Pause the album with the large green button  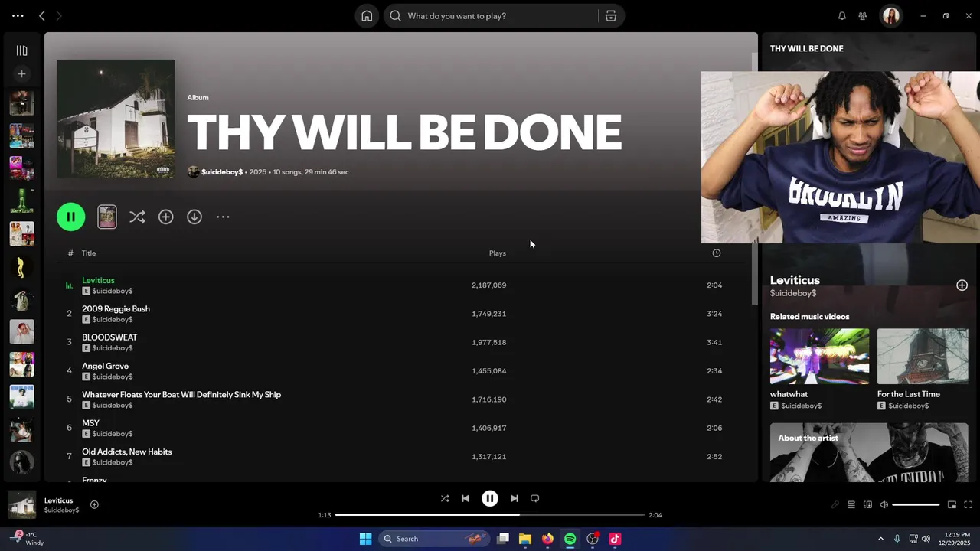(71, 217)
